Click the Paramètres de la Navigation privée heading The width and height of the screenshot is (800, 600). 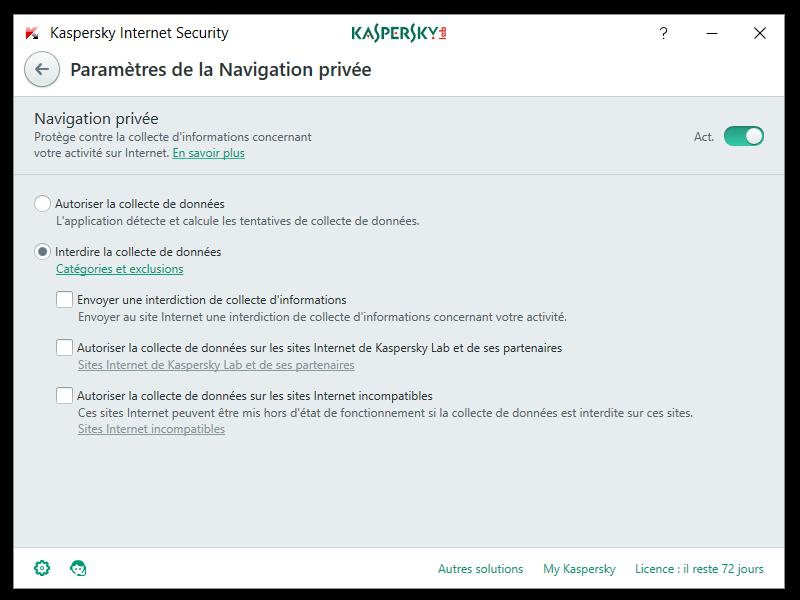[x=220, y=70]
